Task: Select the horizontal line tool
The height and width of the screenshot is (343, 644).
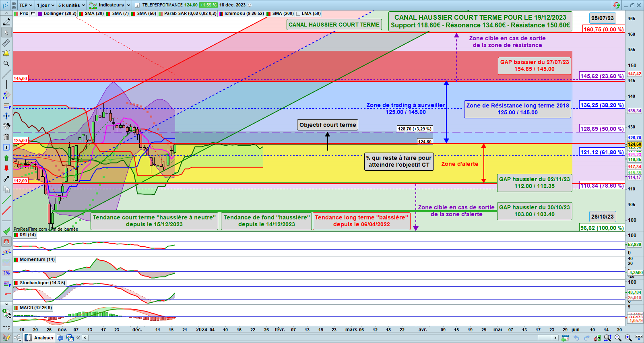Action: [x=6, y=221]
